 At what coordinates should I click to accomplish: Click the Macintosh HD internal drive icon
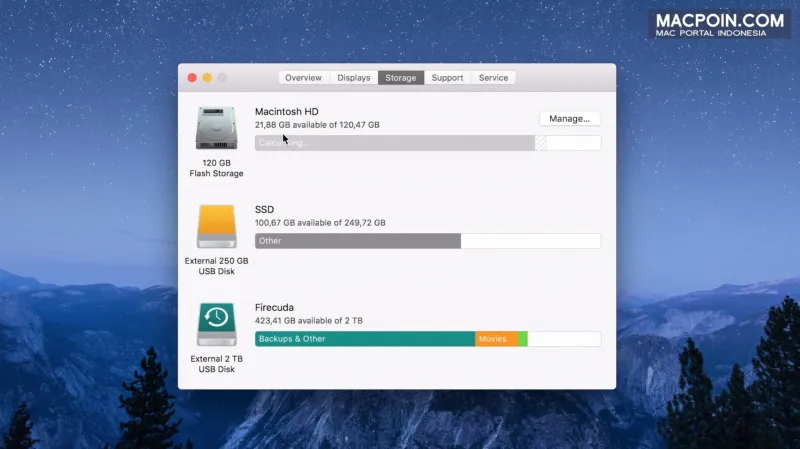tap(216, 128)
